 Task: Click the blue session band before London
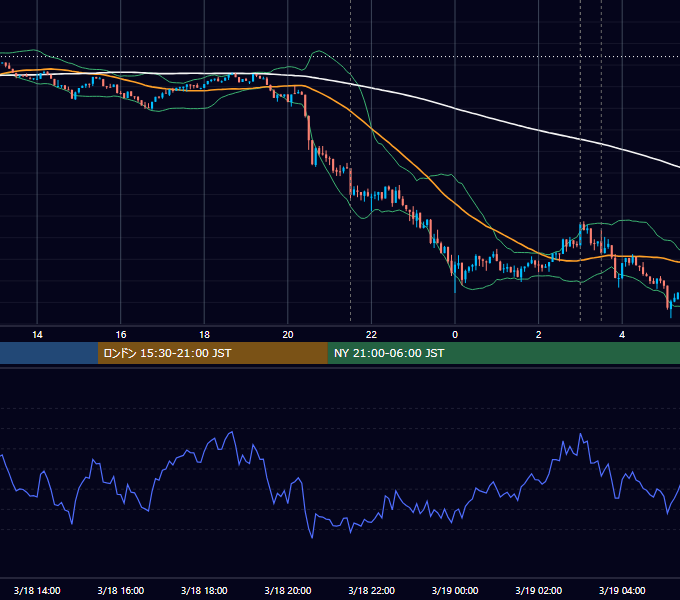click(x=49, y=353)
